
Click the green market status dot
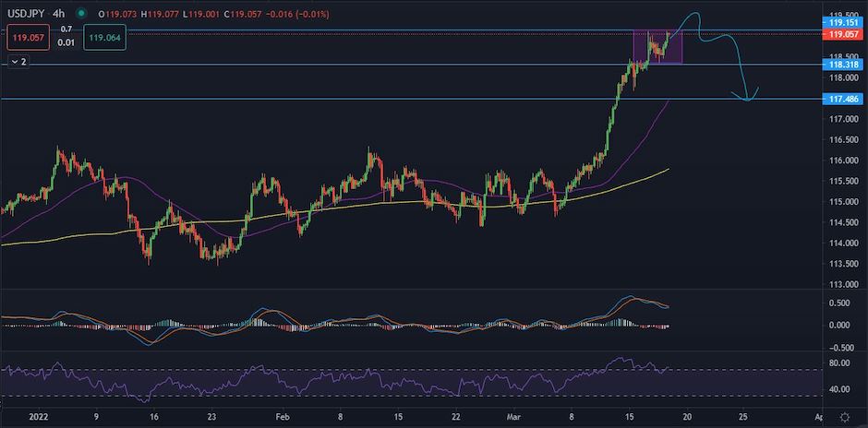coord(82,13)
